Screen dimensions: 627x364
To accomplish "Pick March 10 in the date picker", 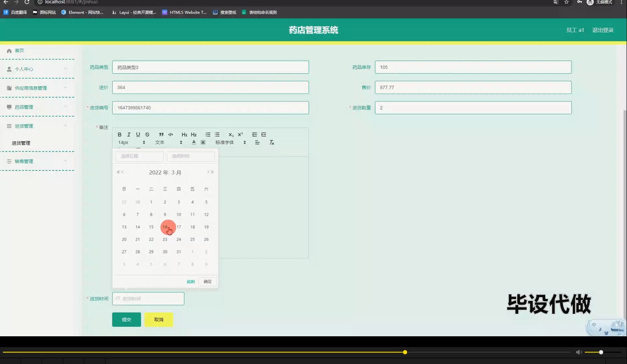I will [x=179, y=214].
